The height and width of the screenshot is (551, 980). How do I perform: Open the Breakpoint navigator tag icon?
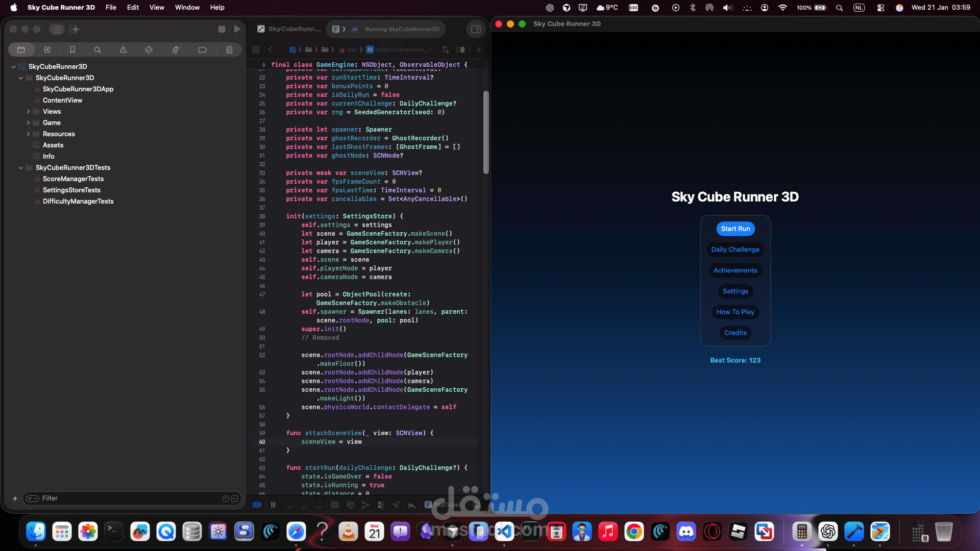pos(202,49)
